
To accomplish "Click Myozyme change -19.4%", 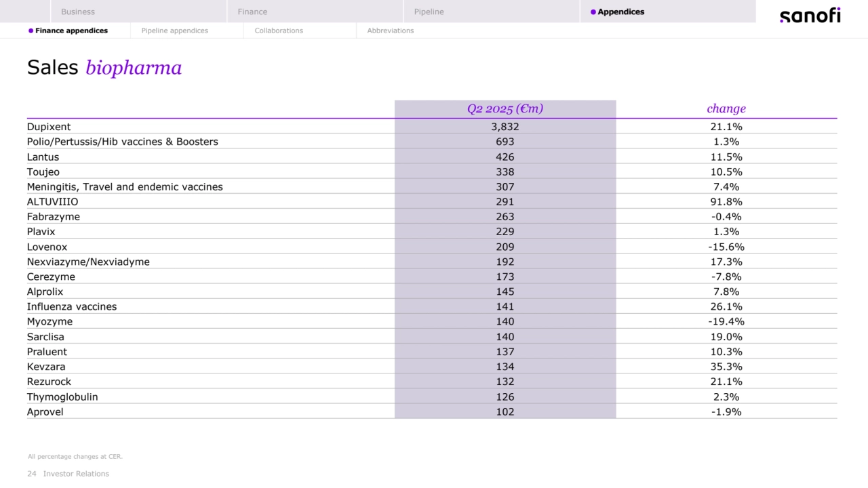I will (x=726, y=321).
